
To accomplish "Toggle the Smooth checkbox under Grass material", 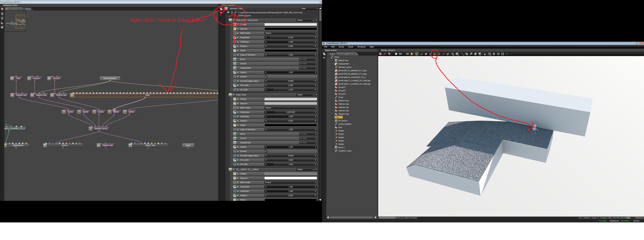I will coord(266,151).
